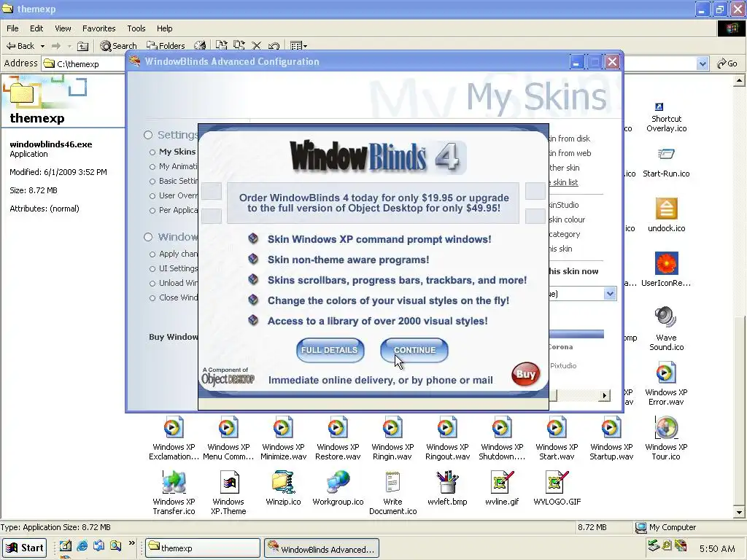This screenshot has height=560, width=747.
Task: Select the WVLOGO.GIF file
Action: pyautogui.click(x=557, y=488)
